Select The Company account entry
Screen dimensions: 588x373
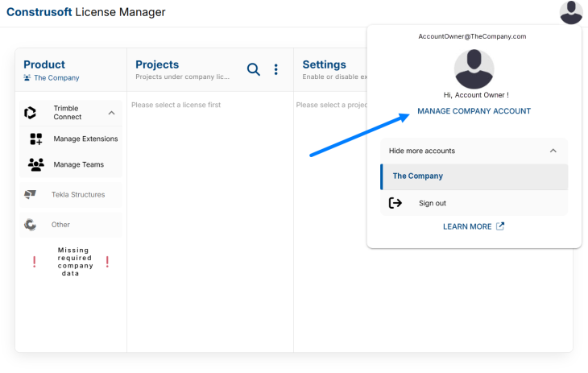(x=474, y=176)
